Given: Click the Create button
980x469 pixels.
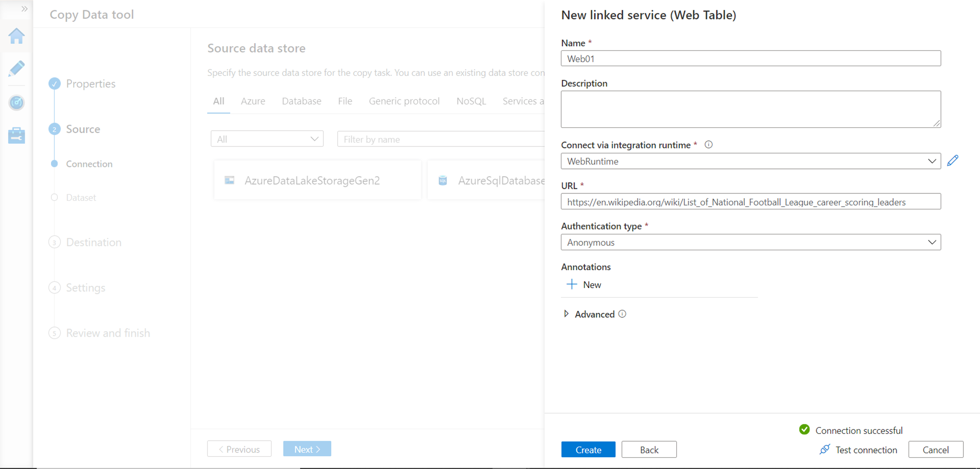Looking at the screenshot, I should 588,449.
